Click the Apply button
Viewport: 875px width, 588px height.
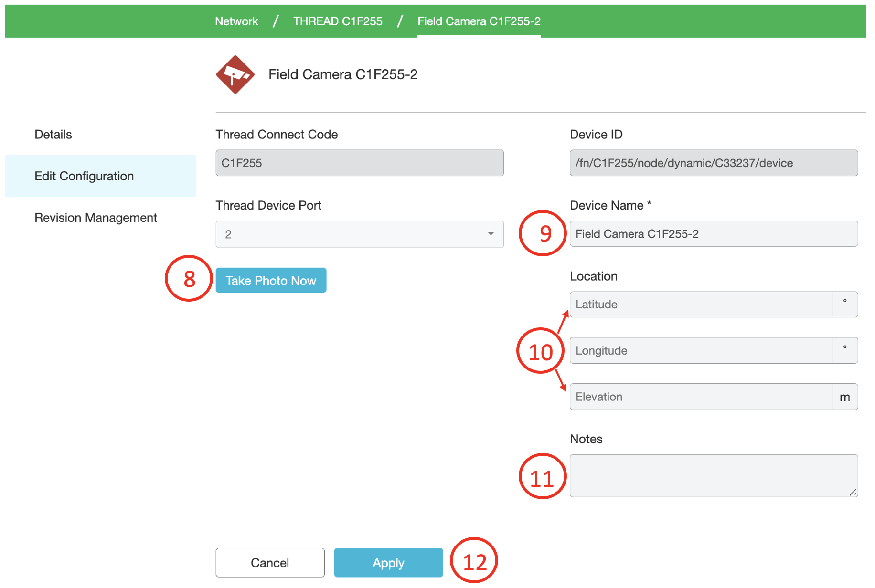(388, 563)
